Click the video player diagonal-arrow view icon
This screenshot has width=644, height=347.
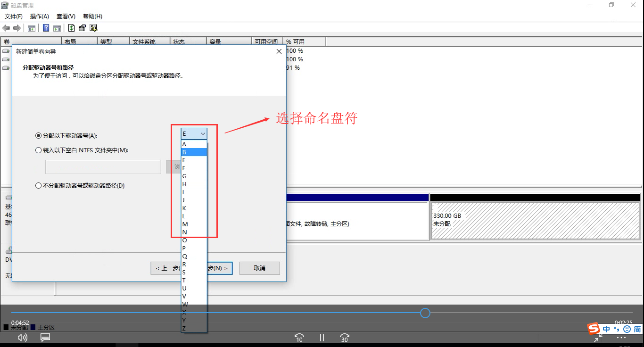point(598,338)
